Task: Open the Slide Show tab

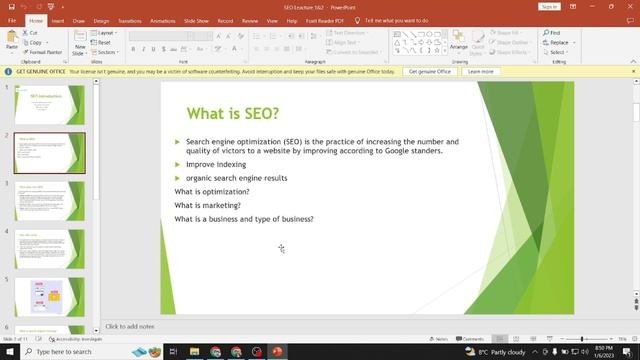Action: [196, 21]
